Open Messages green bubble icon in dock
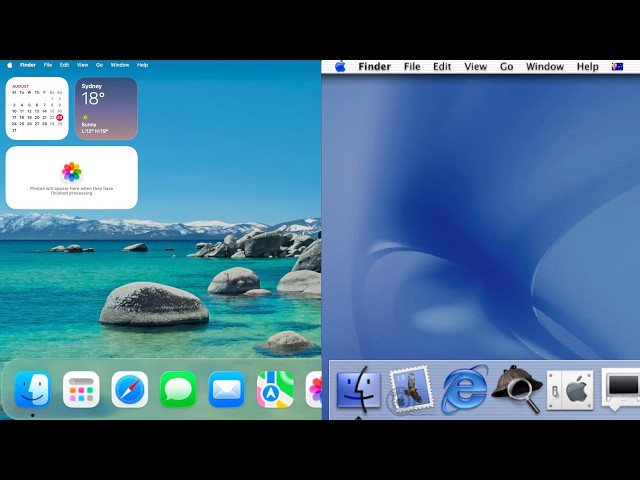The image size is (640, 480). 178,389
